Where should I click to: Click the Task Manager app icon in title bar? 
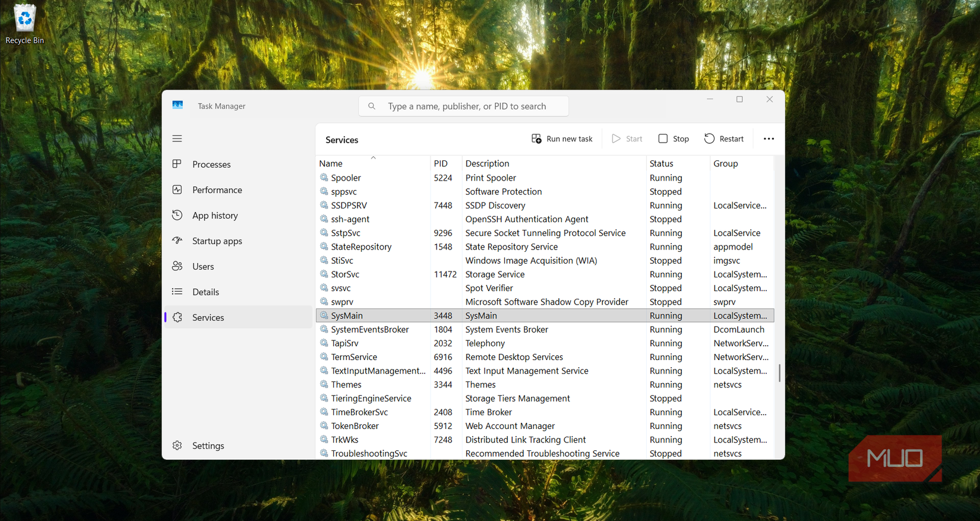pyautogui.click(x=178, y=105)
